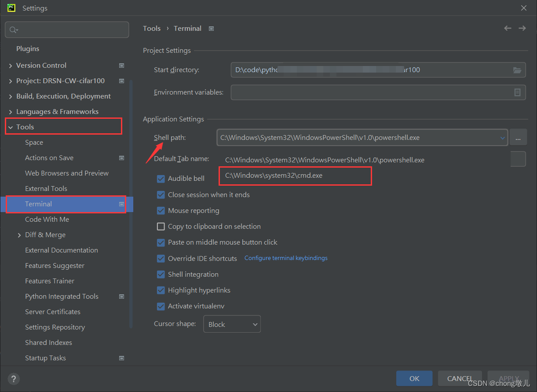Uncheck Close session when it ends
537x392 pixels.
[x=161, y=195]
